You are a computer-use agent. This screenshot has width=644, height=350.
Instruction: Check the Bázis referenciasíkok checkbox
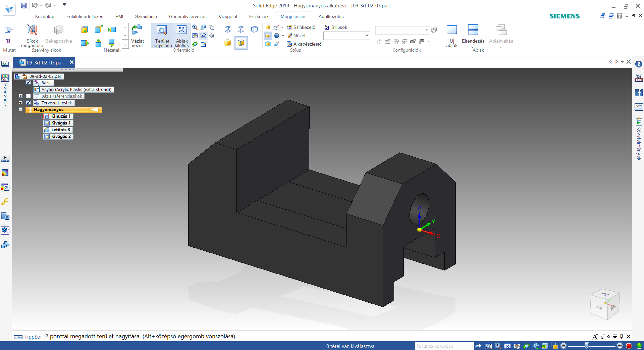[x=29, y=96]
